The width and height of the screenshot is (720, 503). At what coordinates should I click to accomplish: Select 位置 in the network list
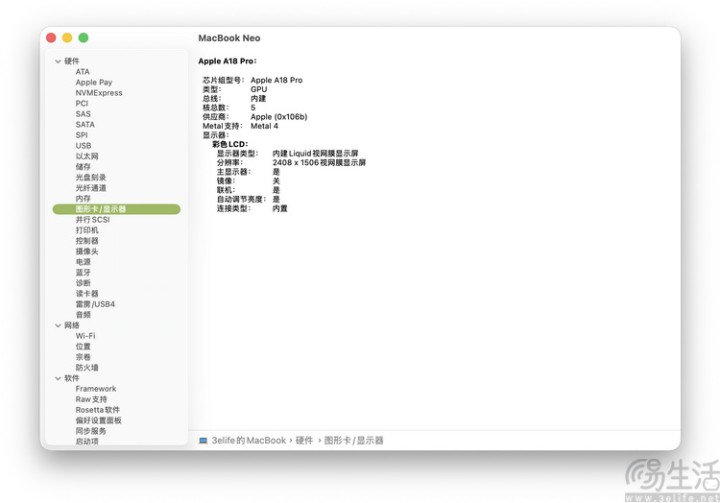coord(83,346)
